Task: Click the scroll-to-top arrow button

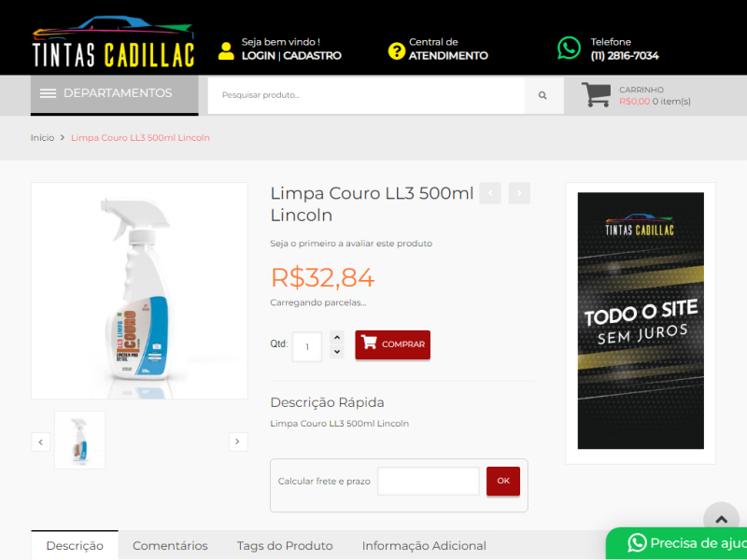Action: [x=721, y=519]
